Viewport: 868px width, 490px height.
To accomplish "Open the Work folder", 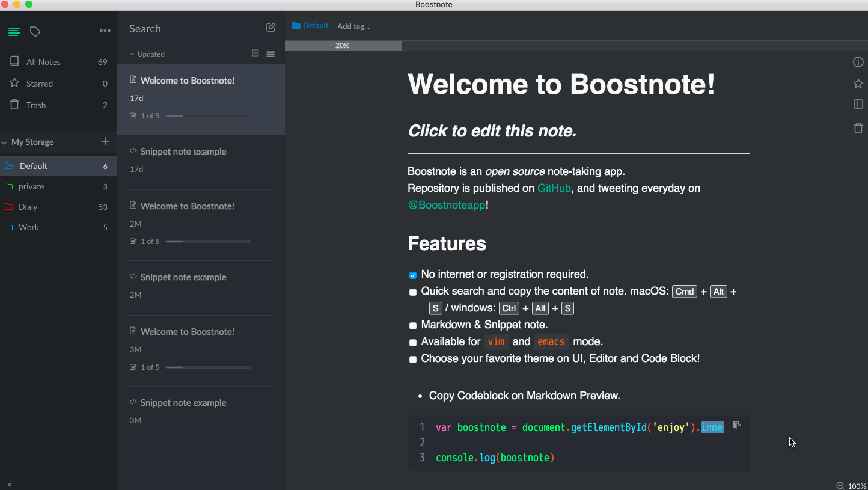I will pos(58,227).
